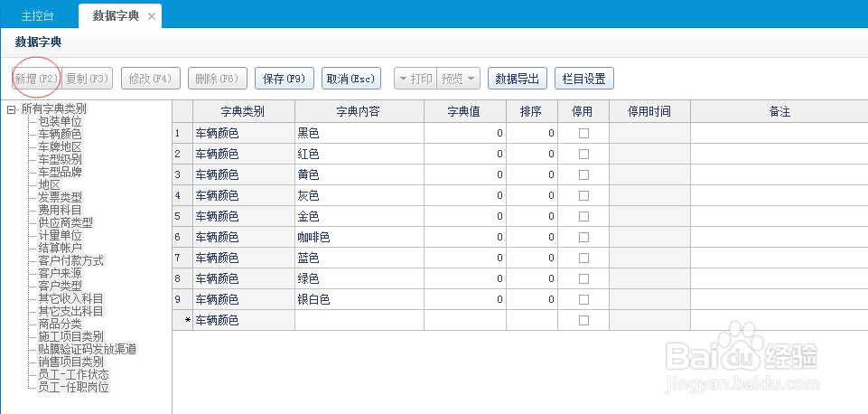Click the 排序 column header
The height and width of the screenshot is (414, 868).
[x=532, y=111]
